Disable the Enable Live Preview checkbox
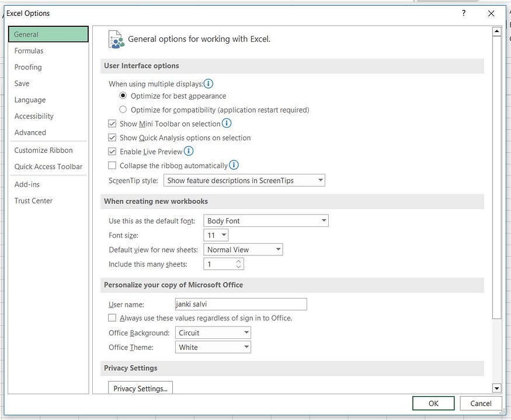This screenshot has width=511, height=420. tap(112, 152)
